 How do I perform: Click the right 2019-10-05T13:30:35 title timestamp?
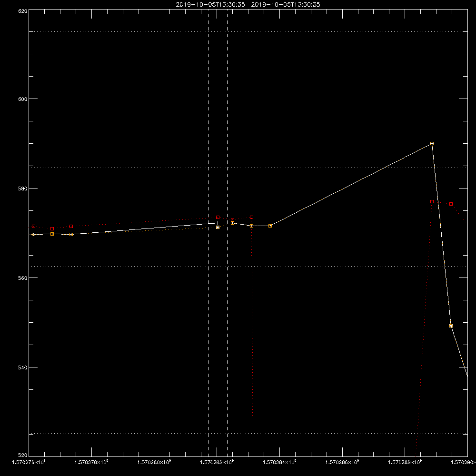286,5
